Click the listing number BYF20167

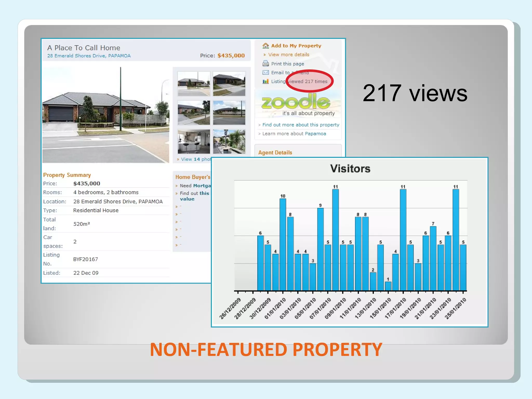85,259
